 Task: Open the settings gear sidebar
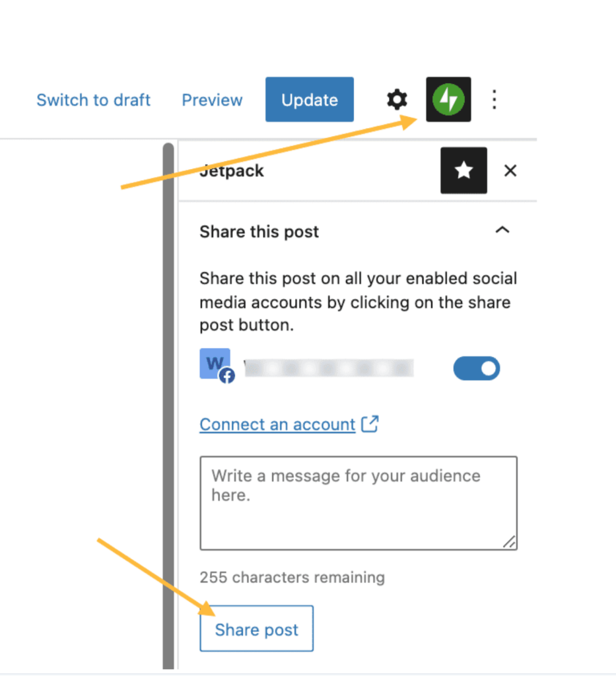397,100
